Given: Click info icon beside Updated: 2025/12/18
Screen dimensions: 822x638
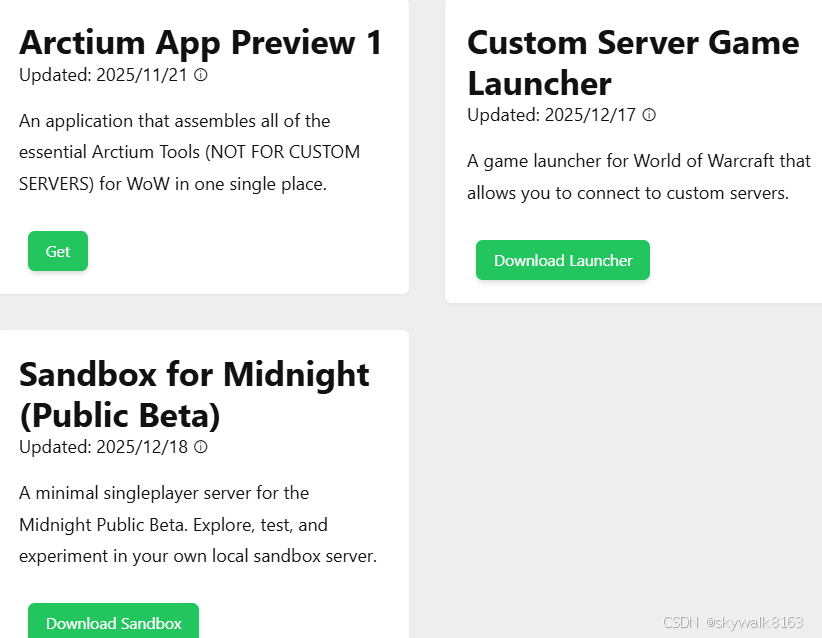Looking at the screenshot, I should click(201, 447).
